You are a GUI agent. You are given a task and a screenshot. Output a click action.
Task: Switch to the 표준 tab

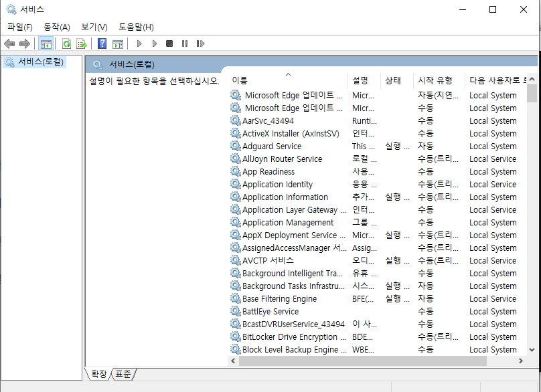coord(123,374)
